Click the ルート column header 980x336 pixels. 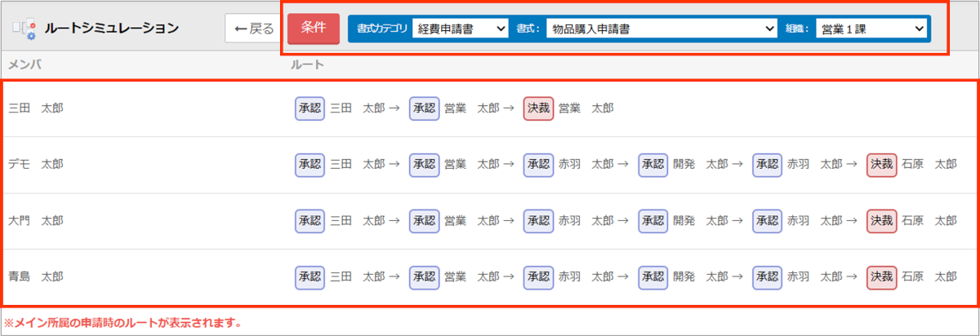coord(308,64)
